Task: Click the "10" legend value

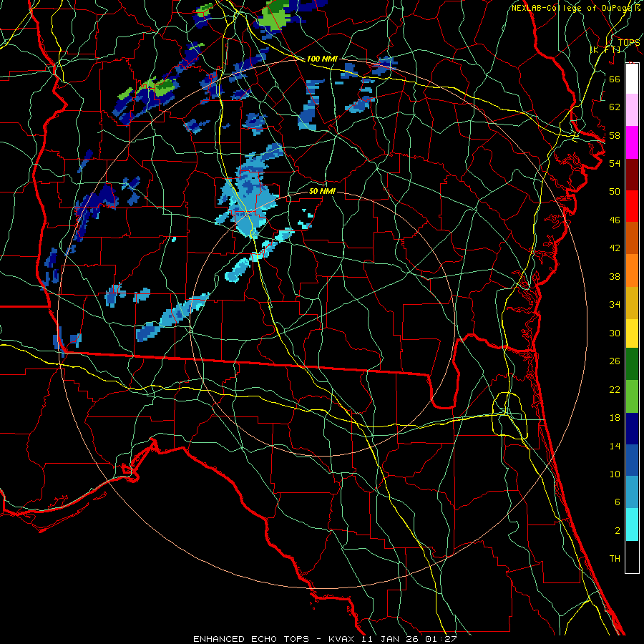Action: 615,474
